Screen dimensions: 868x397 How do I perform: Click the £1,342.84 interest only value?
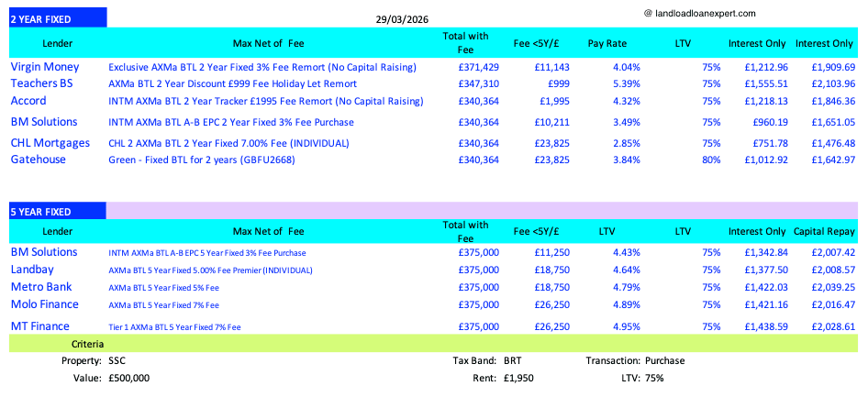pos(766,252)
